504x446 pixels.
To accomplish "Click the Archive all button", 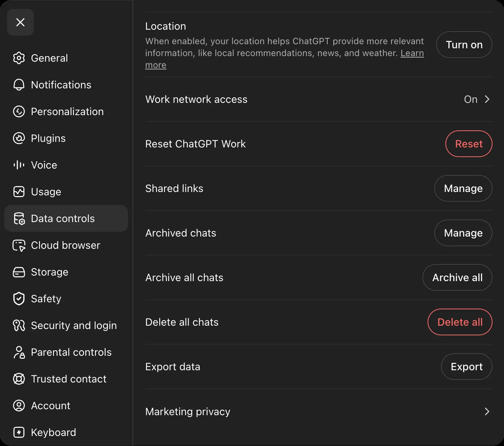I will tap(457, 277).
